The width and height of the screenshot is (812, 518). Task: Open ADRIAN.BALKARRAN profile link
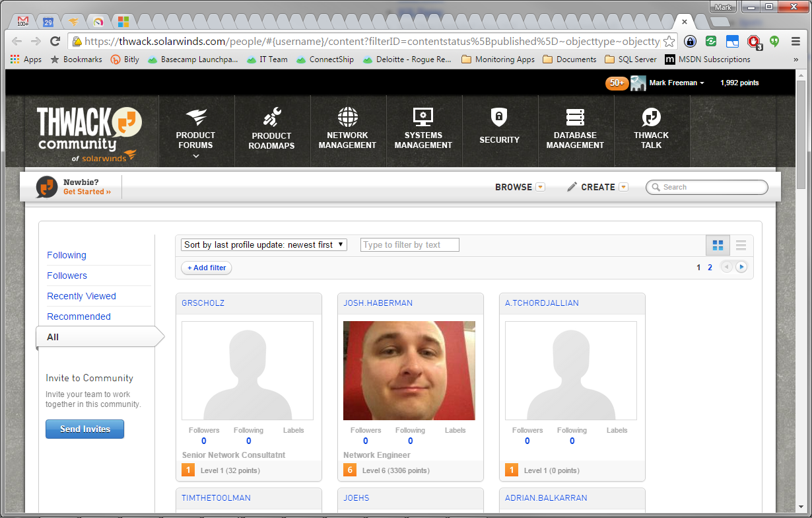pos(546,498)
